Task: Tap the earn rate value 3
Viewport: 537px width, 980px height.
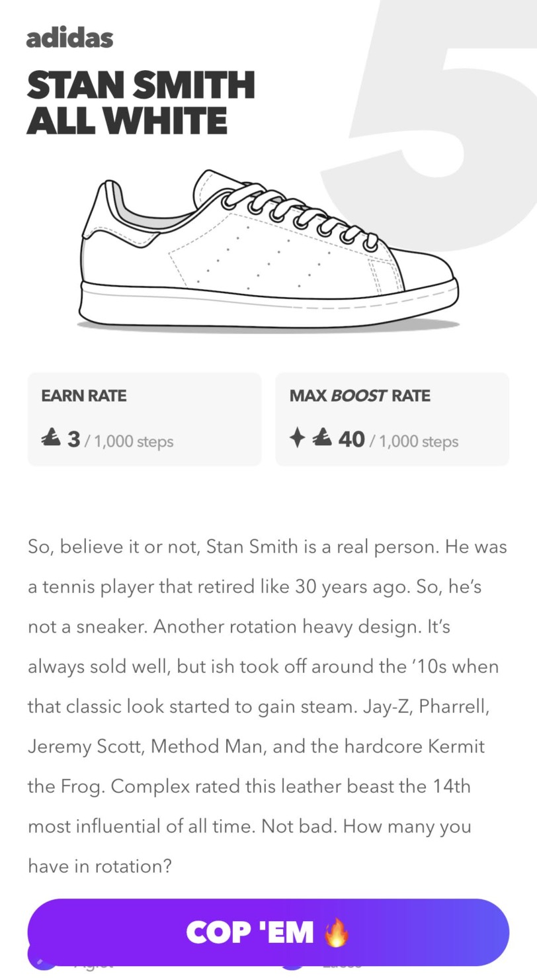Action: click(x=73, y=439)
